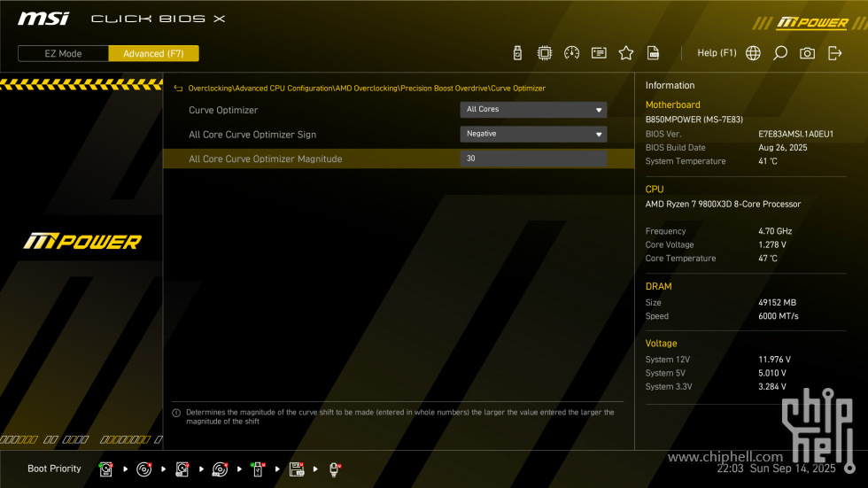
Task: Click the back arrow before the breadcrumb path
Action: pos(178,89)
